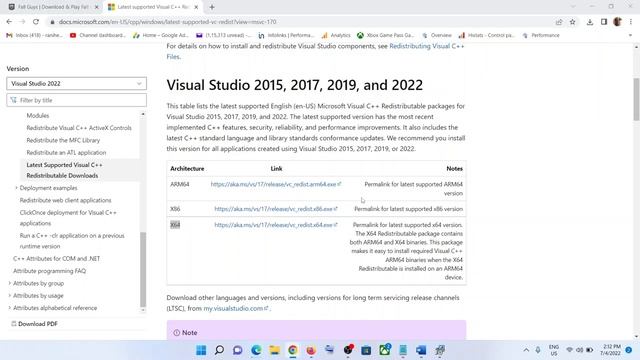Open Microsoft Store from the taskbar
The width and height of the screenshot is (640, 360).
pyautogui.click(x=366, y=350)
